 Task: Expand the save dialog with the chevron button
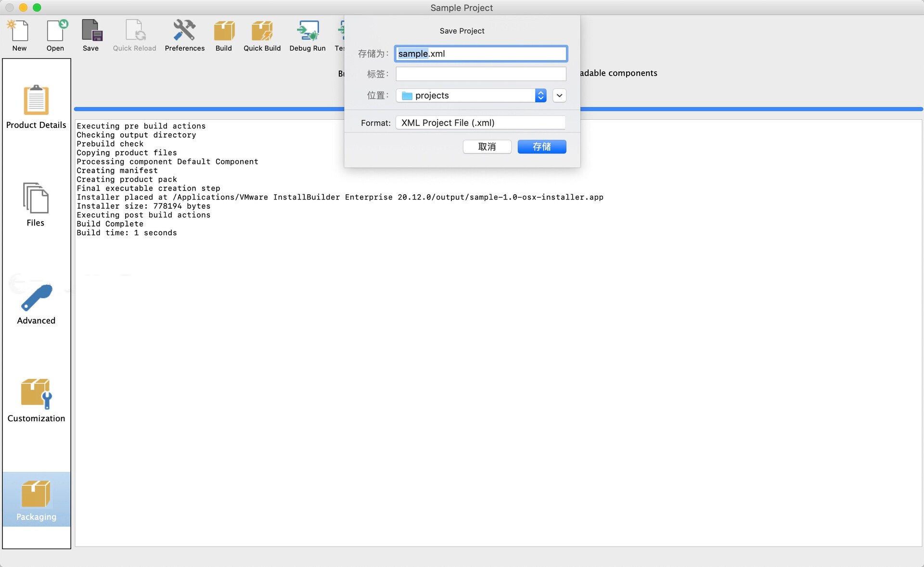(x=559, y=95)
